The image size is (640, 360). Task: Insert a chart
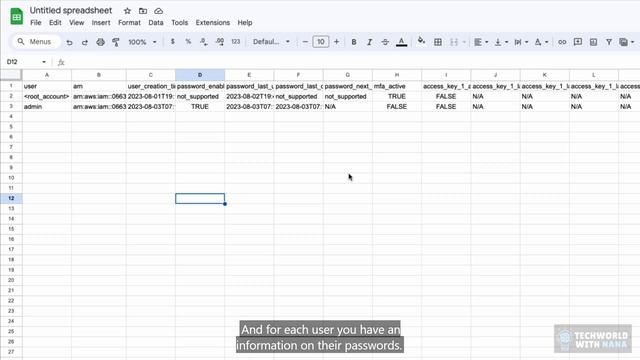[593, 42]
